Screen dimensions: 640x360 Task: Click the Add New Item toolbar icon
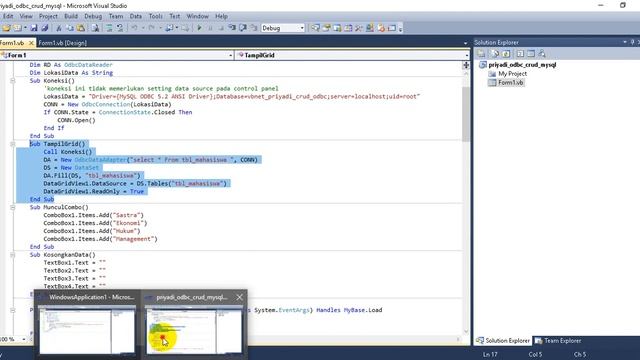[18, 28]
